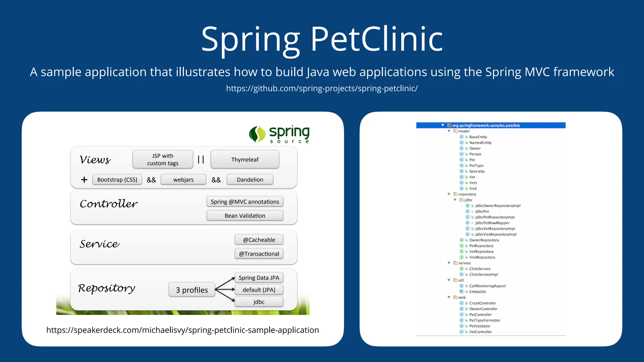Select VetController in the web package
This screenshot has width=644, height=362.
tap(480, 332)
